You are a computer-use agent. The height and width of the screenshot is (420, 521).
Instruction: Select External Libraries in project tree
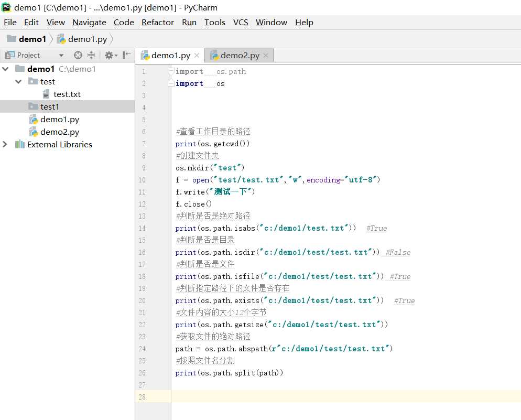[x=60, y=145]
